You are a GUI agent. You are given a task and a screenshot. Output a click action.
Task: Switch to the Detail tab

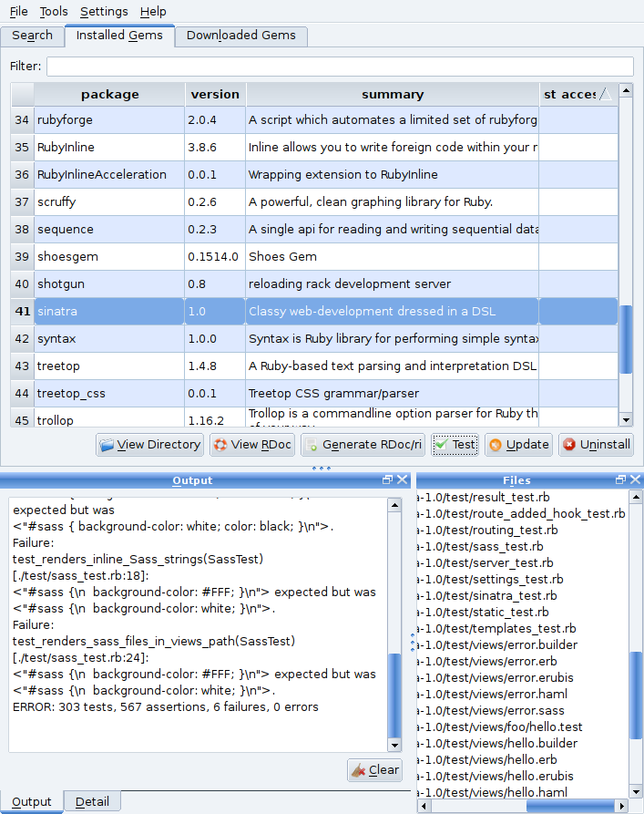click(x=92, y=801)
